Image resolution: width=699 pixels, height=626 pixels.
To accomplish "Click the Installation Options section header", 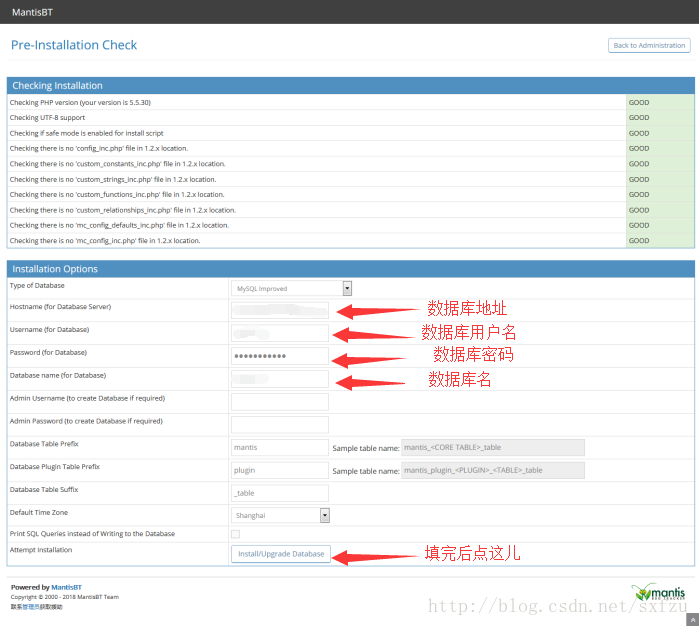I will pyautogui.click(x=350, y=269).
